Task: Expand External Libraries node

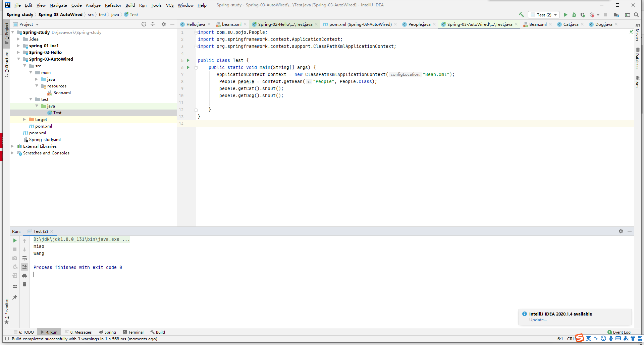Action: [12, 146]
